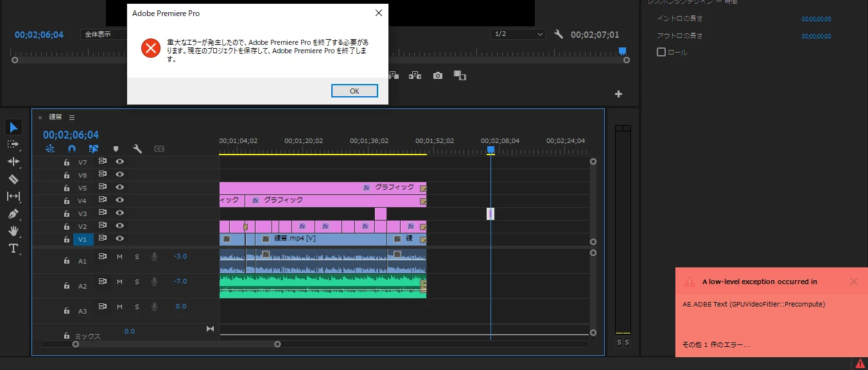Add a marker with timeline marker icon
The width and height of the screenshot is (868, 370).
click(116, 149)
